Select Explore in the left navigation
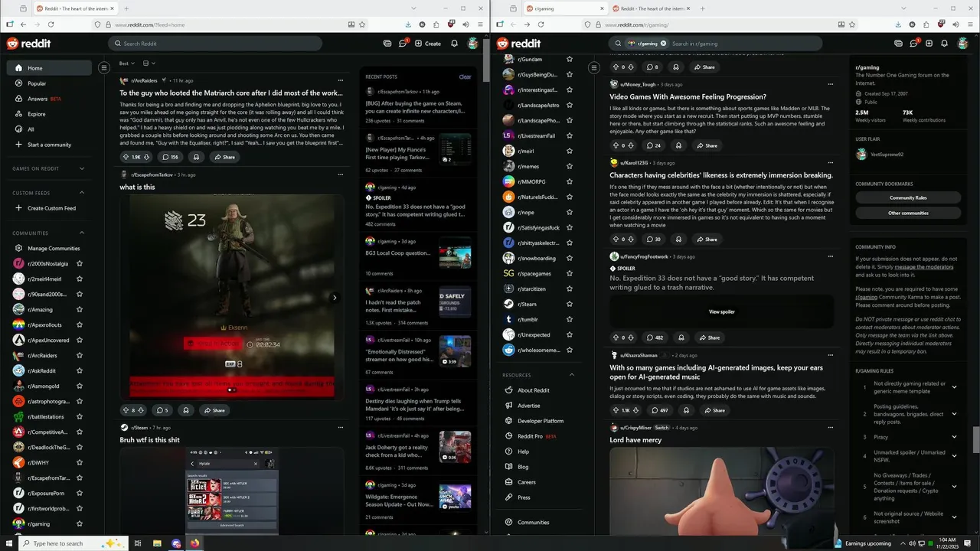980x551 pixels. 50,114
